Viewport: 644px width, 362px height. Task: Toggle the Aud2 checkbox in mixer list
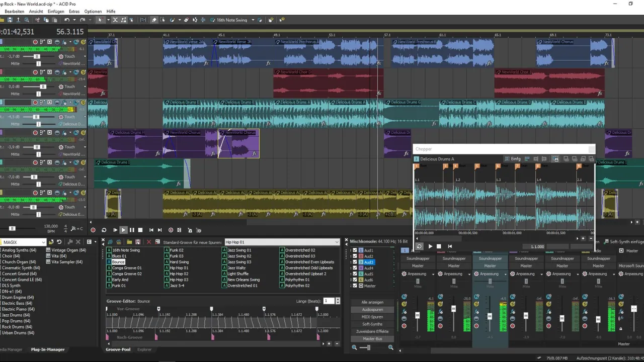[x=355, y=256]
